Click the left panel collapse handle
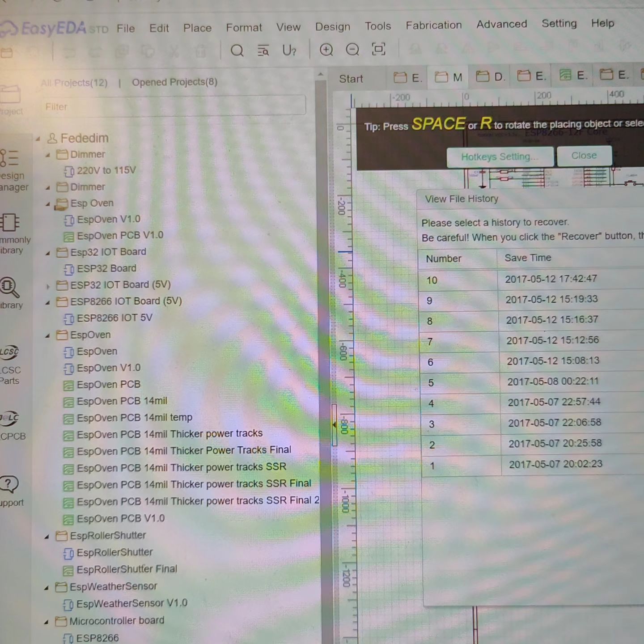Screen dimensions: 644x644 click(x=334, y=425)
